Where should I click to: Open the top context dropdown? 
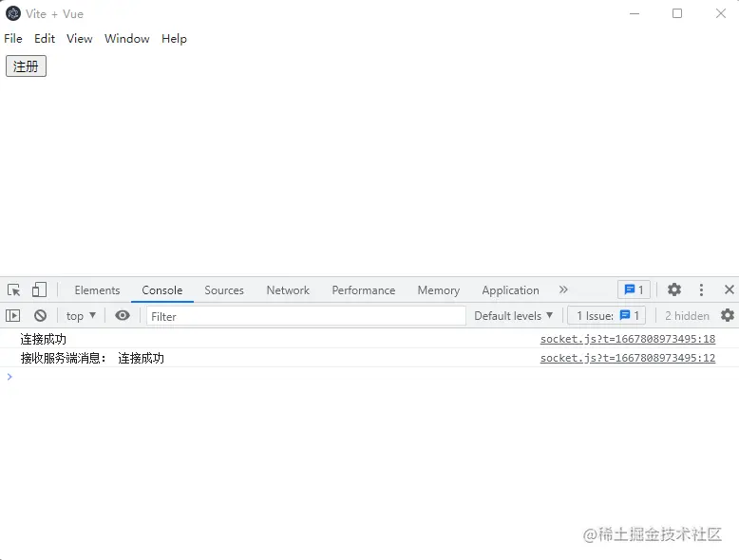coord(81,315)
